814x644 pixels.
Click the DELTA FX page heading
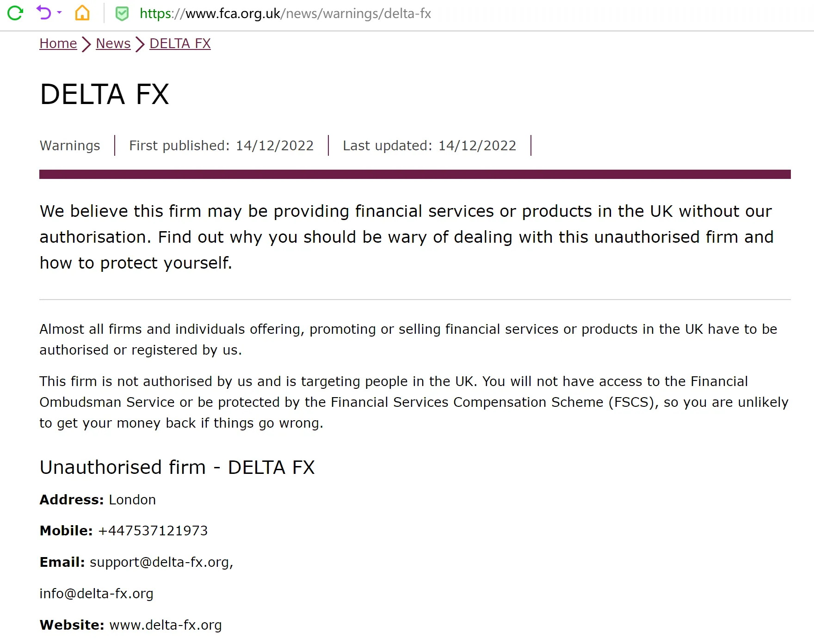click(105, 94)
